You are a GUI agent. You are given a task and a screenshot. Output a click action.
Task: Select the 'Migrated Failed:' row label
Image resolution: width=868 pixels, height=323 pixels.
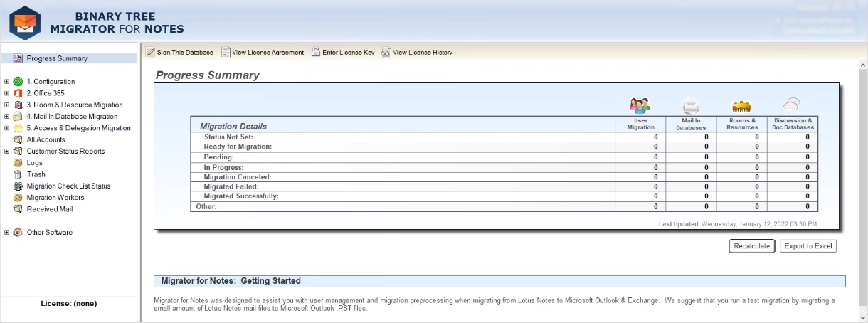231,186
